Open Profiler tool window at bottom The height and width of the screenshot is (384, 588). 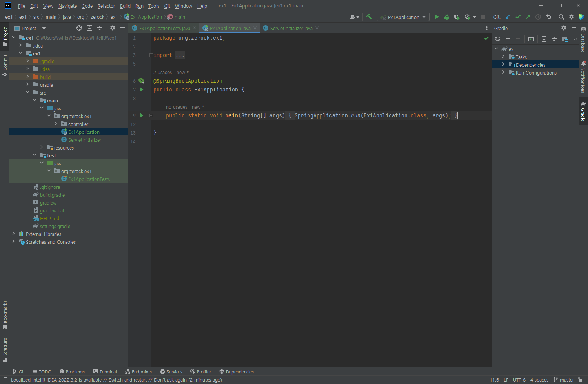pyautogui.click(x=200, y=372)
